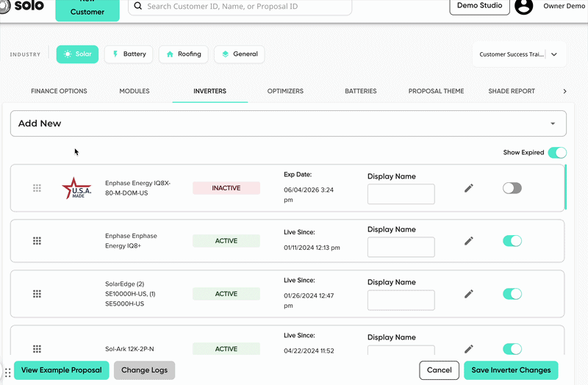The height and width of the screenshot is (385, 588).
Task: Expand the Add New dropdown
Action: (288, 123)
